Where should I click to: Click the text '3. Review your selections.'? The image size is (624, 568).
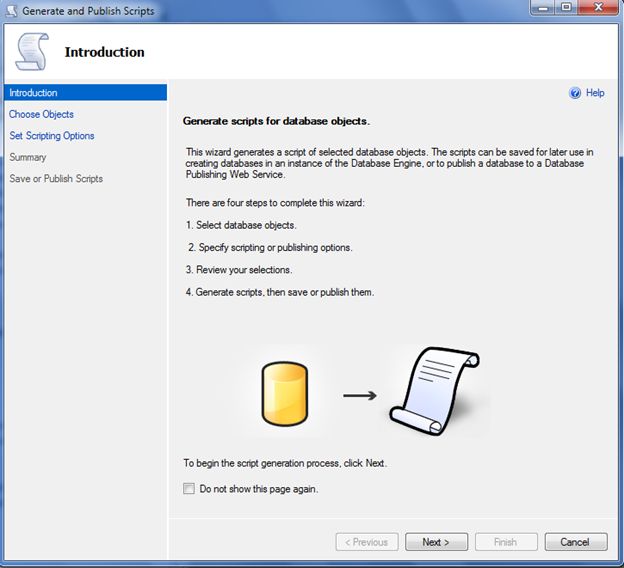pyautogui.click(x=239, y=270)
